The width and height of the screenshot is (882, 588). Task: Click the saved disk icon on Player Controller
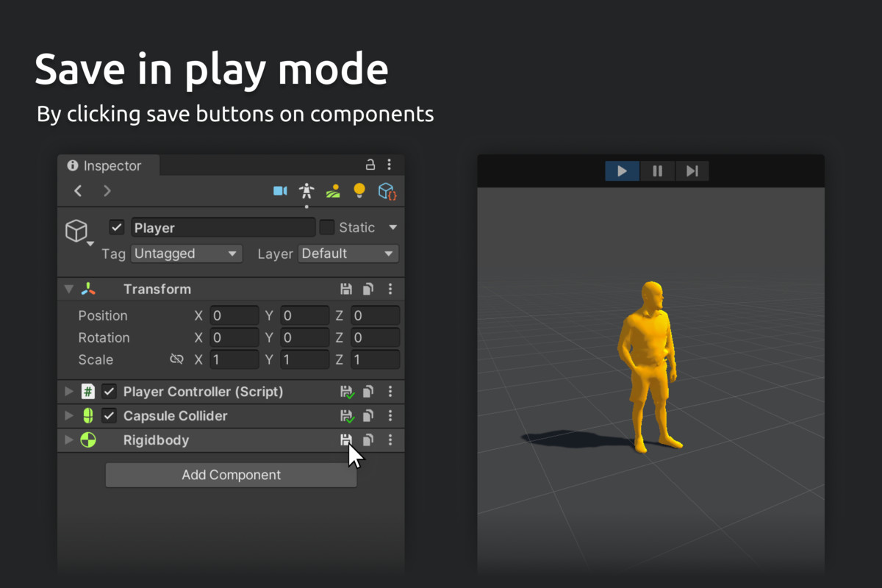[347, 392]
